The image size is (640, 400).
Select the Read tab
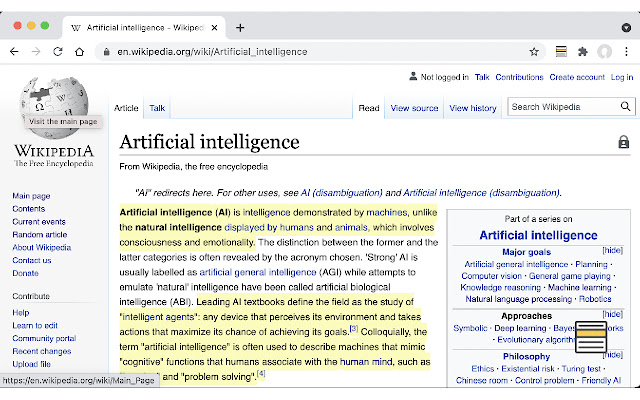pyautogui.click(x=369, y=108)
